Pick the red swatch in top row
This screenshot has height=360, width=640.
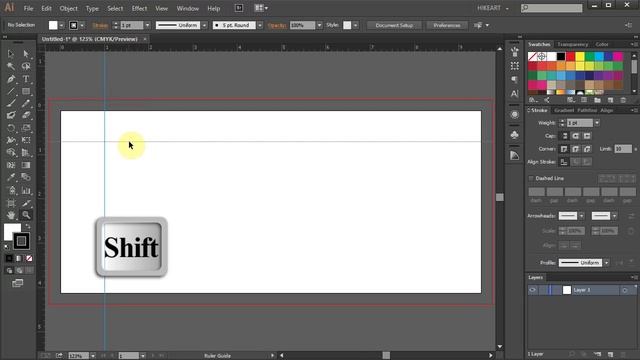[570, 56]
